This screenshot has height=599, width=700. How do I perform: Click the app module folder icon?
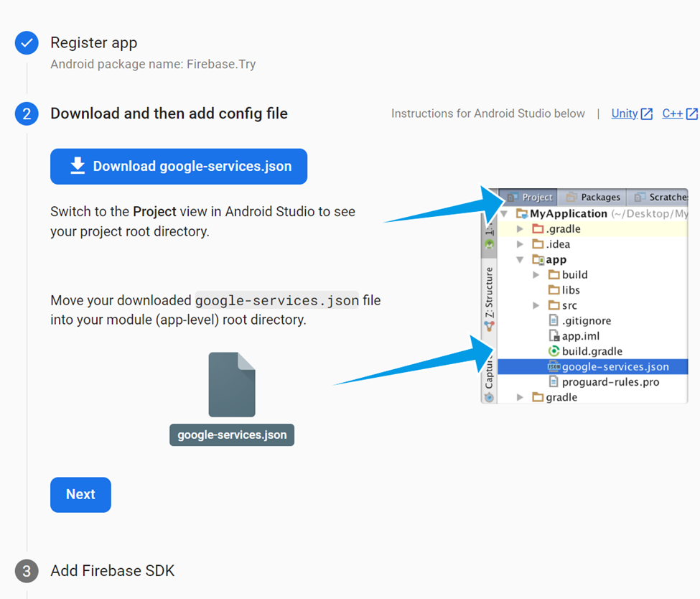pyautogui.click(x=538, y=259)
